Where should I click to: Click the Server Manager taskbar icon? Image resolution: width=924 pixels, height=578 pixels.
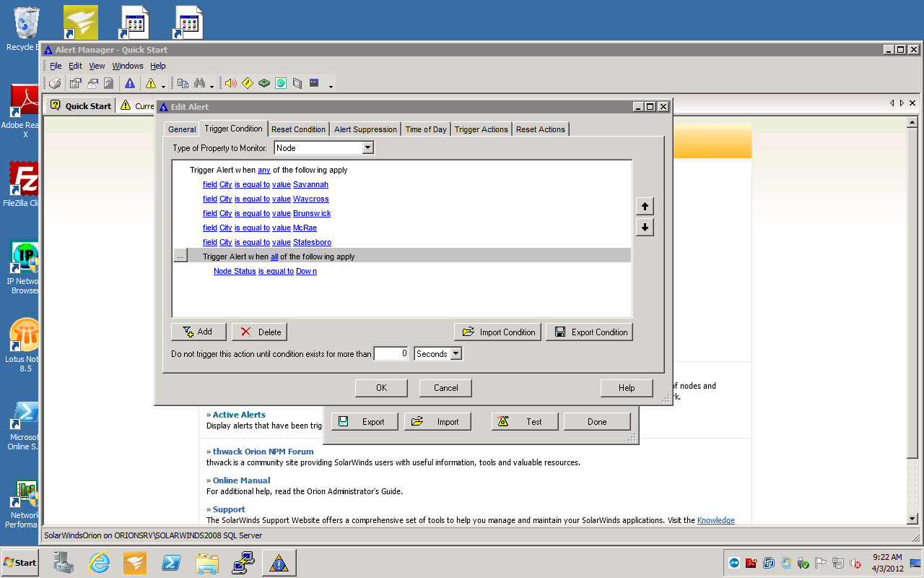click(63, 563)
